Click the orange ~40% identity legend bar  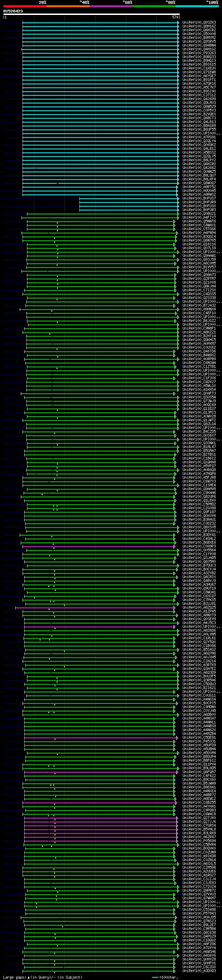[68, 7]
